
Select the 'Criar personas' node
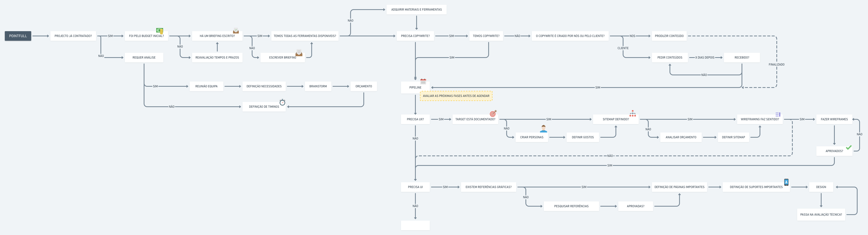click(x=532, y=137)
